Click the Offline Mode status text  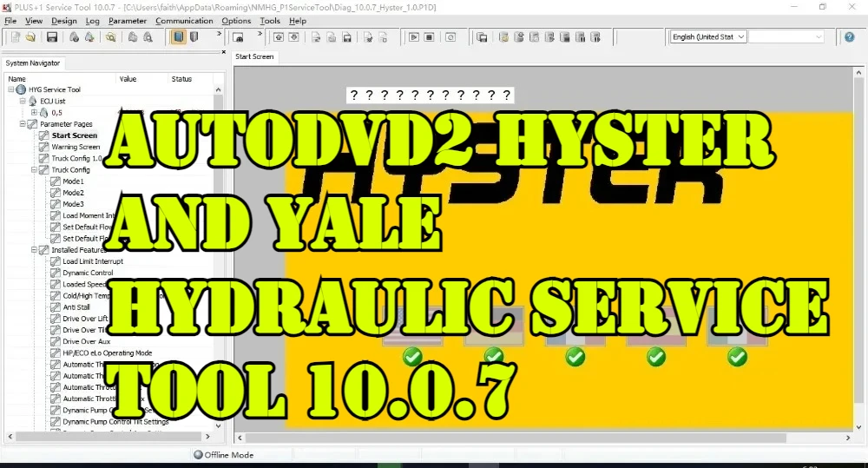[x=228, y=455]
